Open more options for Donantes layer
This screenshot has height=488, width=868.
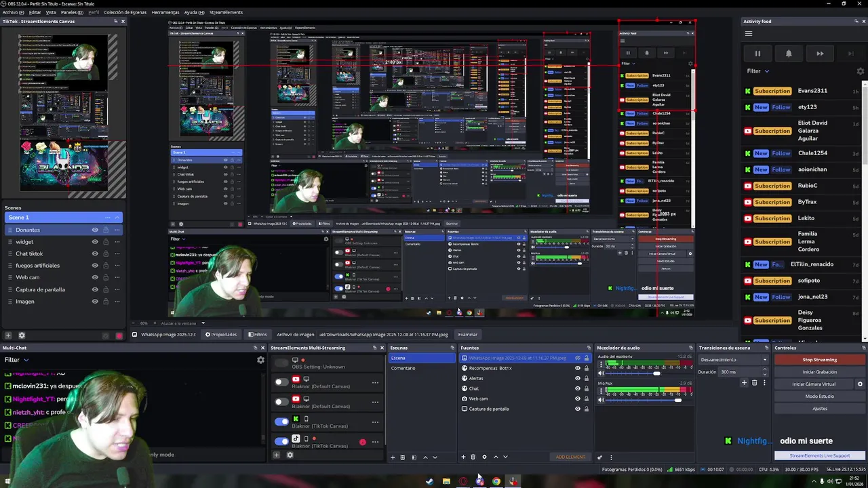(x=117, y=230)
